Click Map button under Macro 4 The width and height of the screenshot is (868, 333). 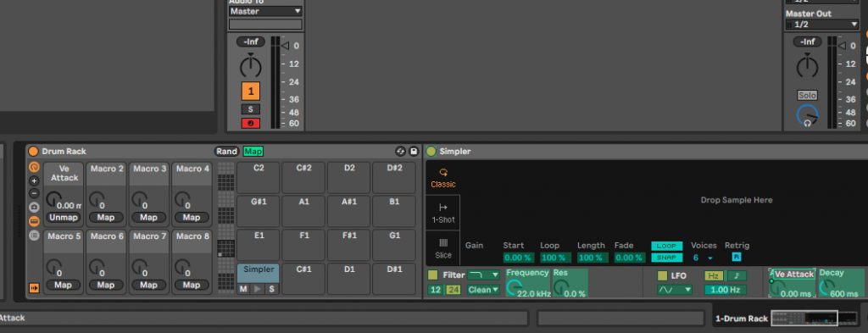pos(192,218)
